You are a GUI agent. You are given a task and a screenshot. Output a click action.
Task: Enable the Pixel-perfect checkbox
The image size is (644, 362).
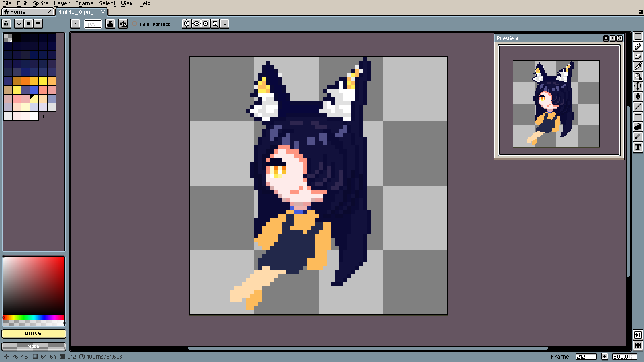[135, 24]
